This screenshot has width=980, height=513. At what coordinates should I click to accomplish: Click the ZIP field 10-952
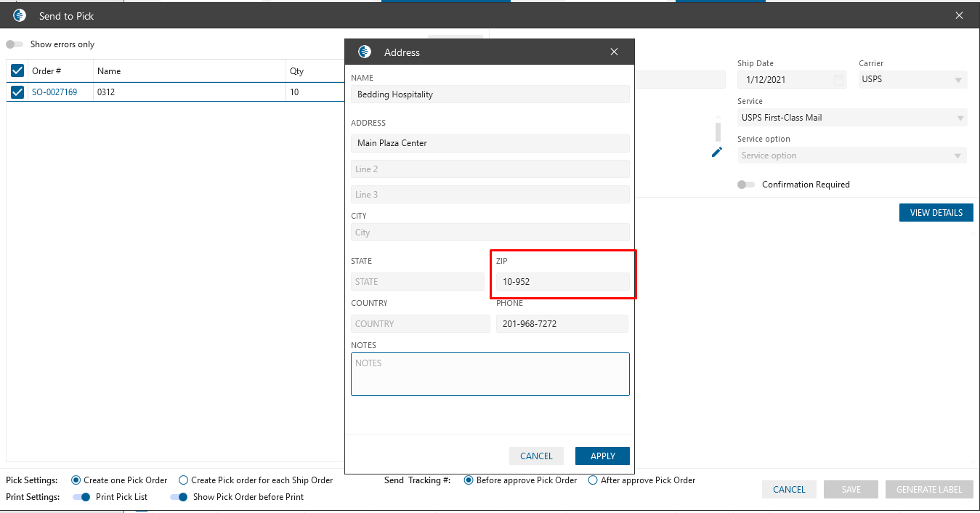(x=563, y=282)
